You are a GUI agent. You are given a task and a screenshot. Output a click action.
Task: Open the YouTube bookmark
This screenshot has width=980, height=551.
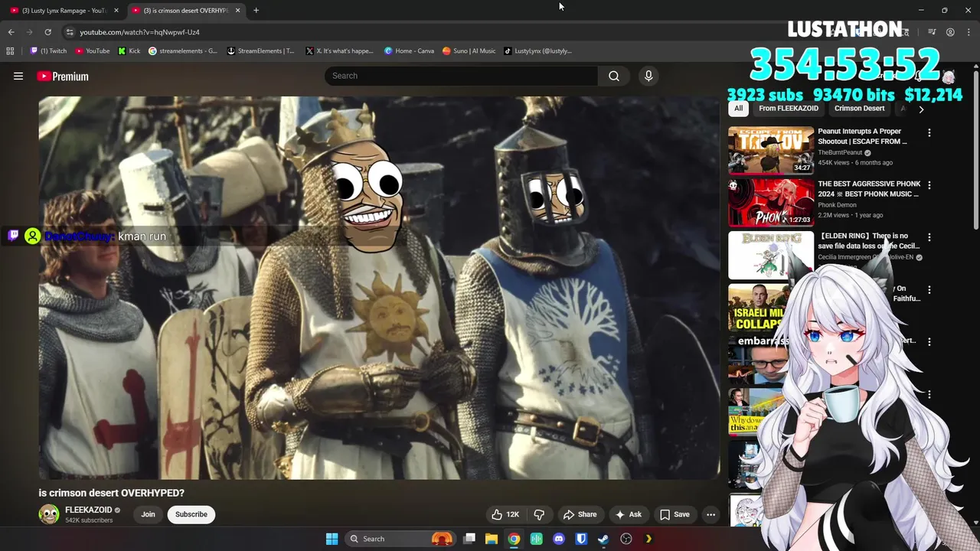coord(93,51)
